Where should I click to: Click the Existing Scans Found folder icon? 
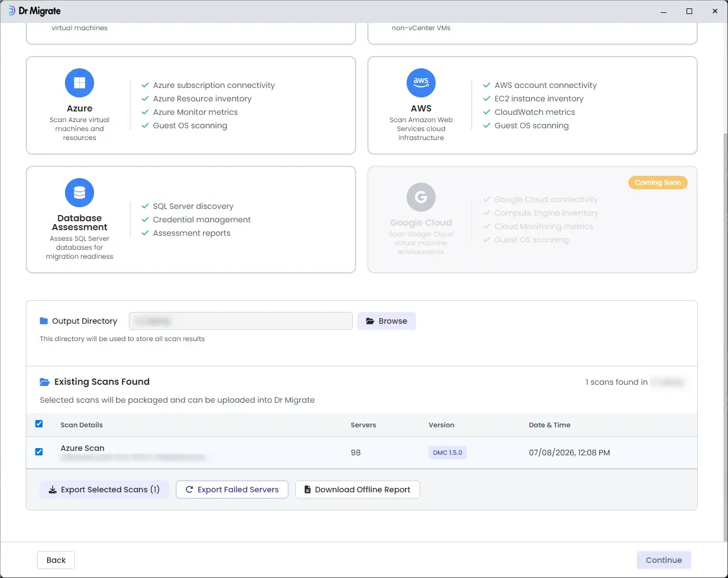coord(45,382)
